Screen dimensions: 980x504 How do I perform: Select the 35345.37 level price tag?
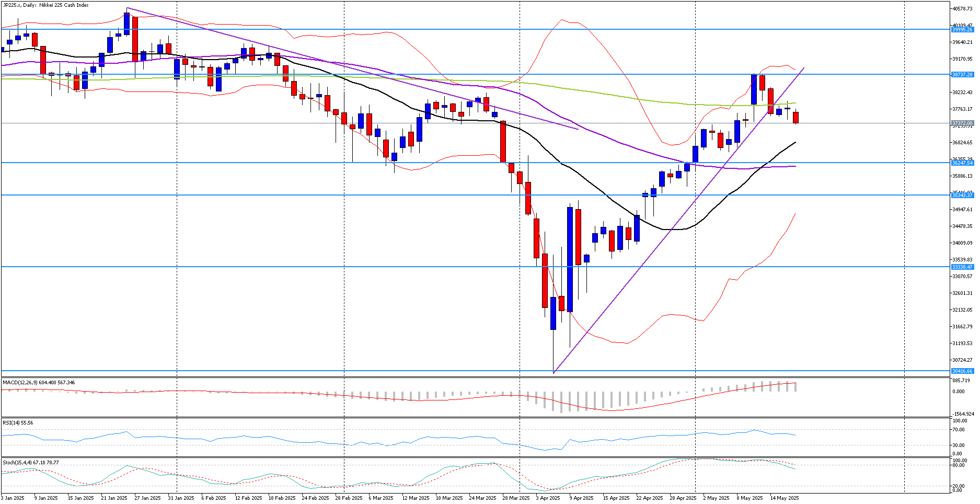coord(962,195)
